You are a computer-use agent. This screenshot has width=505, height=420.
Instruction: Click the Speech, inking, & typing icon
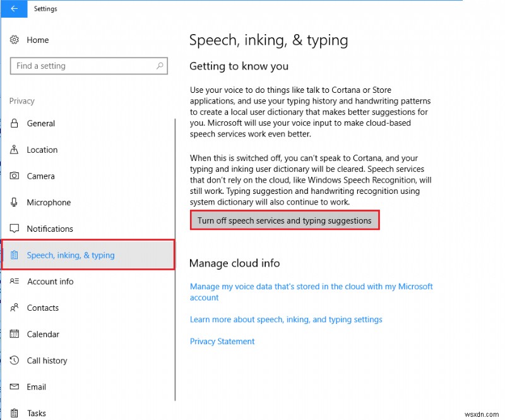coord(15,255)
